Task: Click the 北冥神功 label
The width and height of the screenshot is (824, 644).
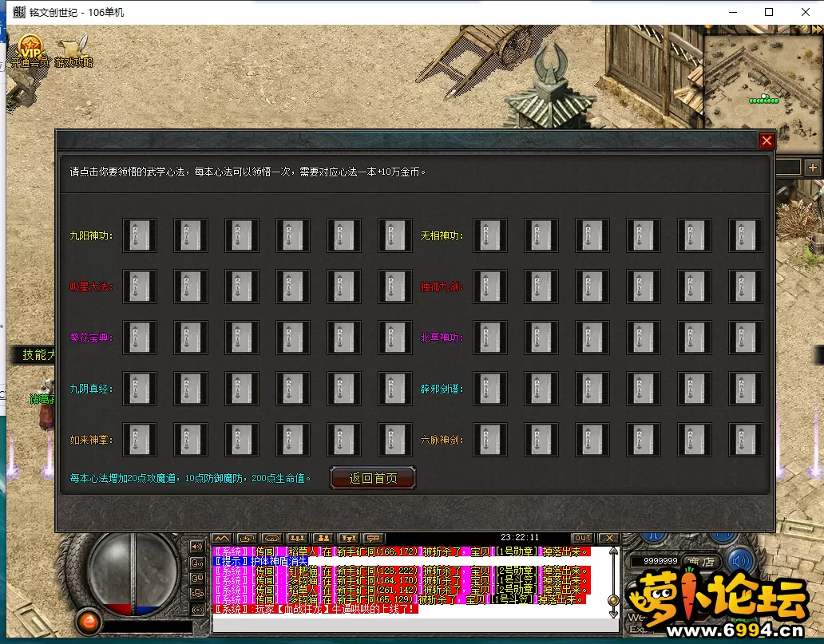Action: [442, 338]
